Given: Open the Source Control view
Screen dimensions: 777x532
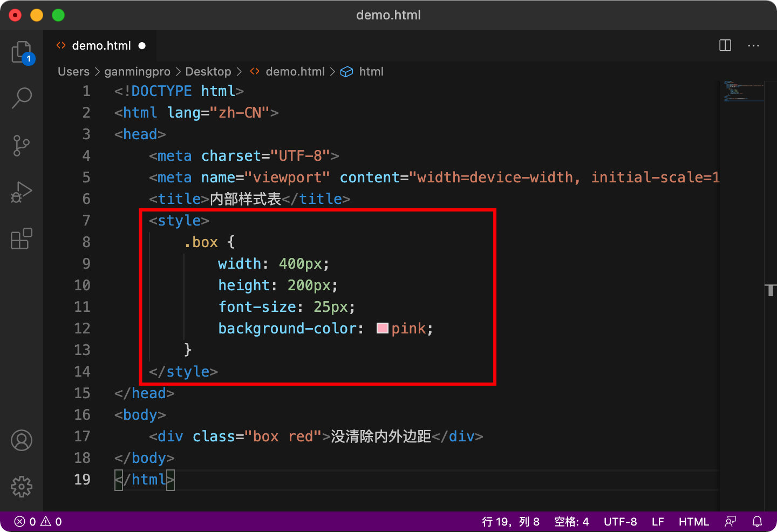Looking at the screenshot, I should pos(22,146).
